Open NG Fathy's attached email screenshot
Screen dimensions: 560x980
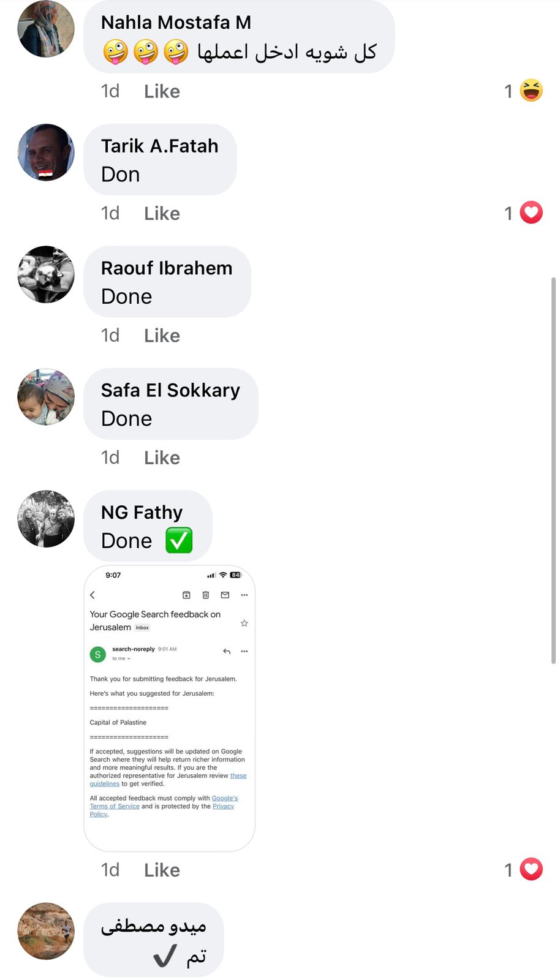click(169, 709)
